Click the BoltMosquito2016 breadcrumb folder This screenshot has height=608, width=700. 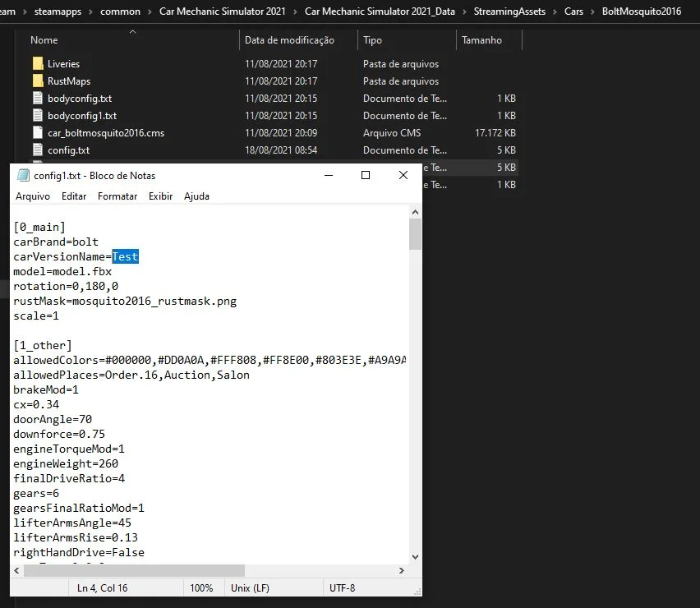(x=642, y=12)
